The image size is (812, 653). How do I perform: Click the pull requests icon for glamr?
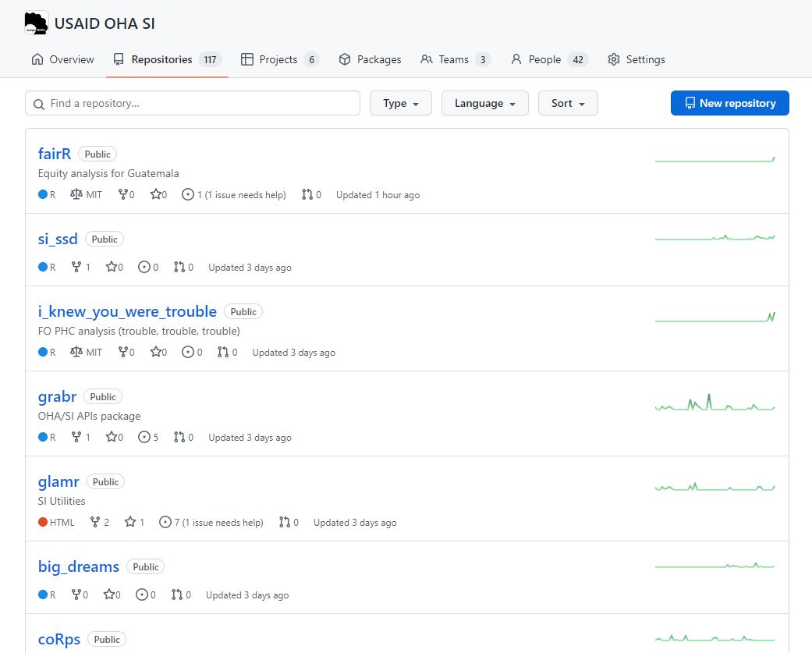click(284, 521)
